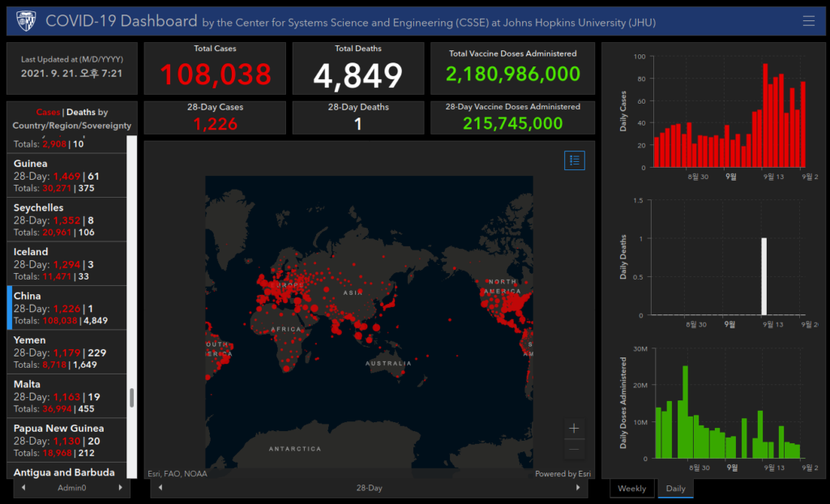This screenshot has height=504, width=830.
Task: Choose Iceland from the country list
Action: (66, 263)
